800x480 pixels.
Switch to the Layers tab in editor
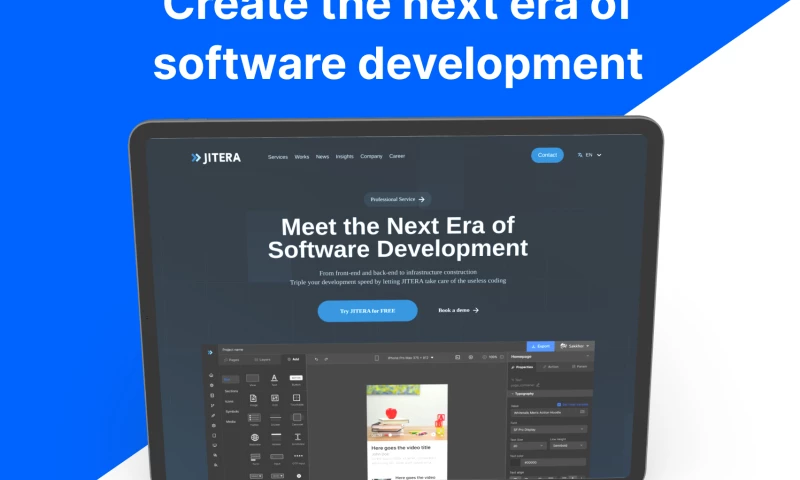(x=263, y=360)
